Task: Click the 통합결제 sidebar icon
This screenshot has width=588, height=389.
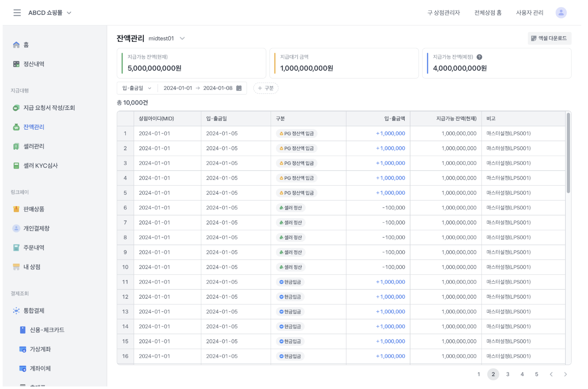Action: pos(16,311)
